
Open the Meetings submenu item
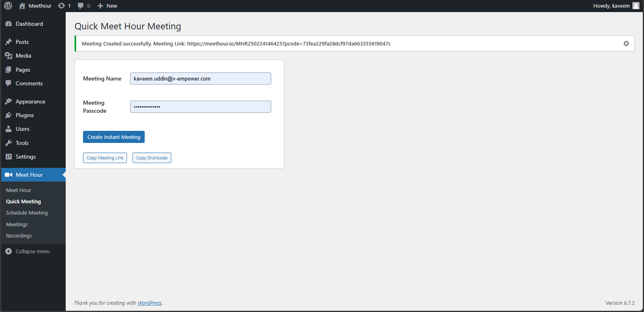pos(17,224)
